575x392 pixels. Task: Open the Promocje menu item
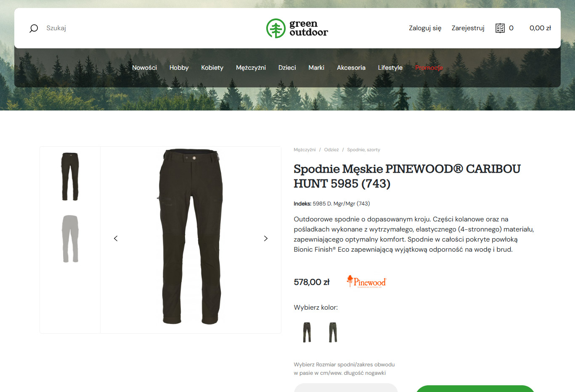tap(429, 68)
